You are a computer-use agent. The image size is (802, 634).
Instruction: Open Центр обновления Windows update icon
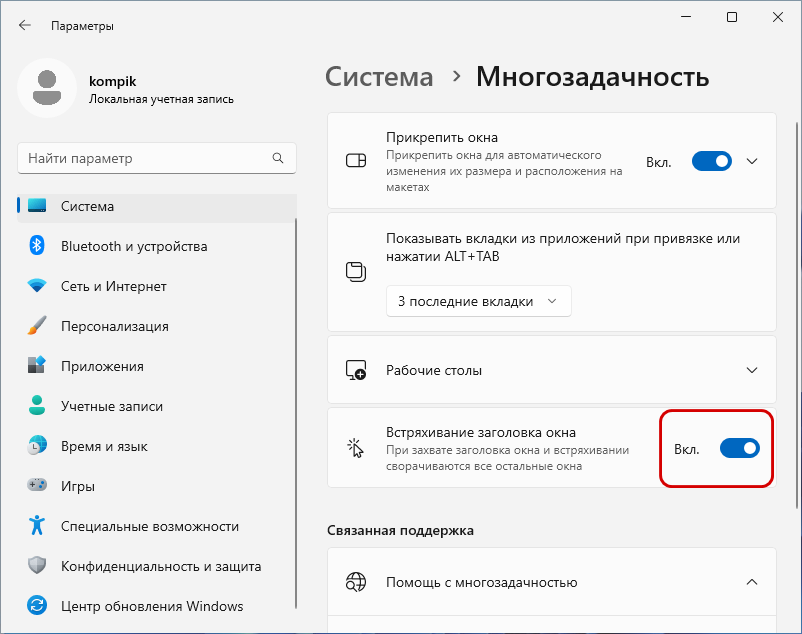point(37,606)
